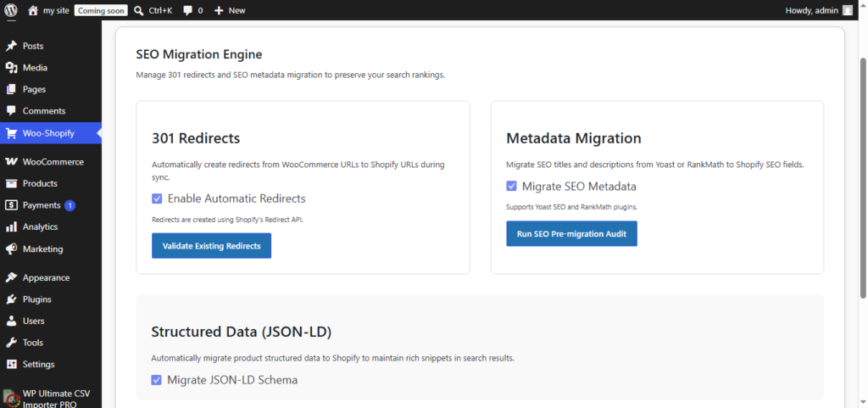Click the Products box icon
Image resolution: width=868 pixels, height=408 pixels.
(11, 183)
